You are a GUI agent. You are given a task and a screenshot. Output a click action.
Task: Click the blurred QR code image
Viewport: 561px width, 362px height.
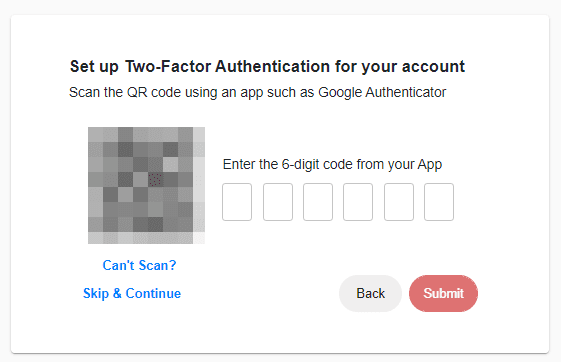coord(146,185)
